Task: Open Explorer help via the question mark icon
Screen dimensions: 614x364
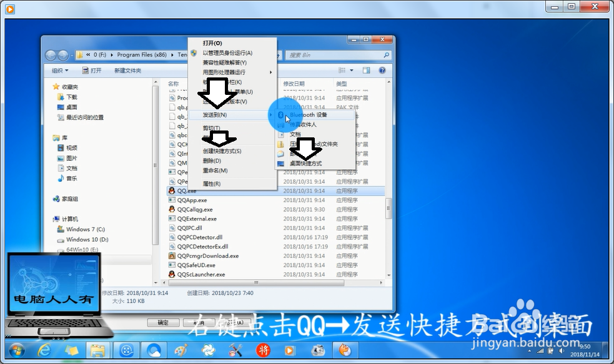Action: pyautogui.click(x=382, y=70)
